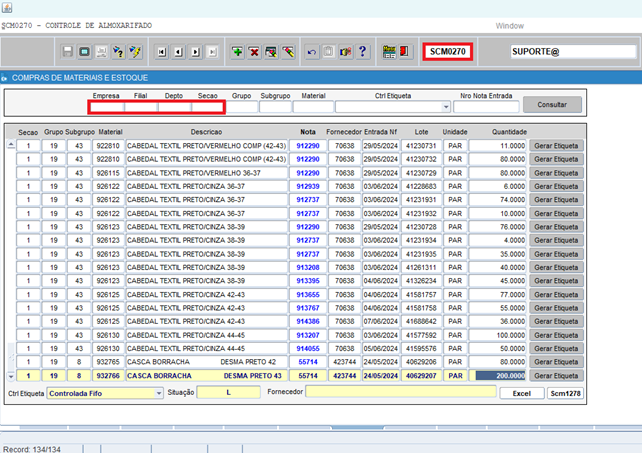Click the Java icon in title bar
Screen dimensions: 642x453
(x=7, y=7)
